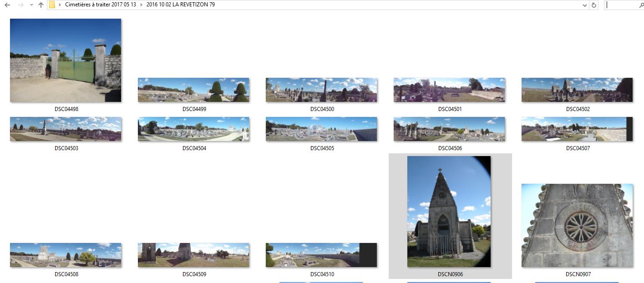Open Cimetières à traiter 2017 05 13 breadcrumb

click(101, 5)
